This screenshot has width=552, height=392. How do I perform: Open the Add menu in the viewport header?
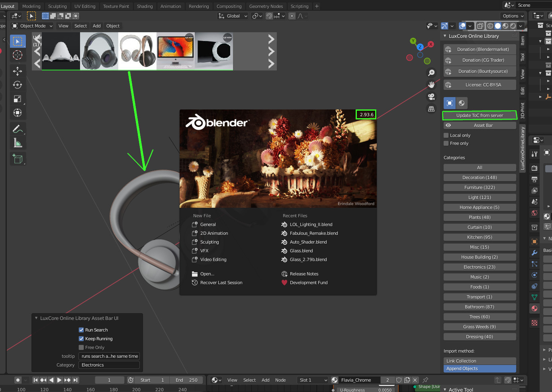(96, 26)
